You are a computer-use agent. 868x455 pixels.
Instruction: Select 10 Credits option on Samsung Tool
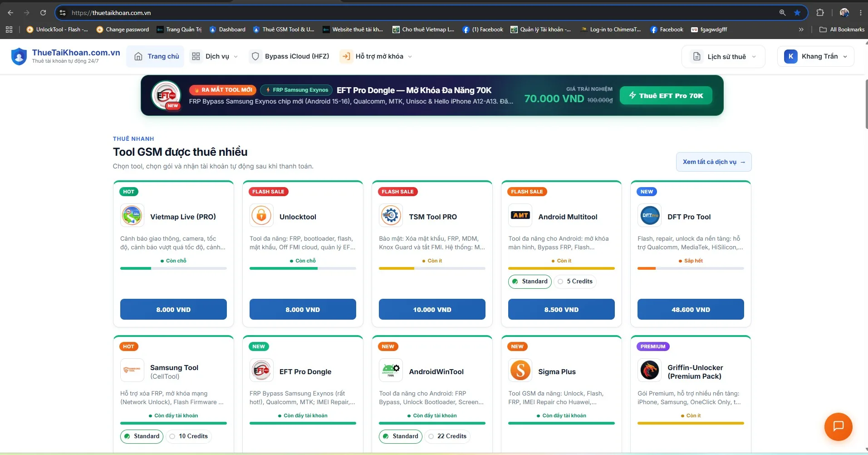[188, 436]
